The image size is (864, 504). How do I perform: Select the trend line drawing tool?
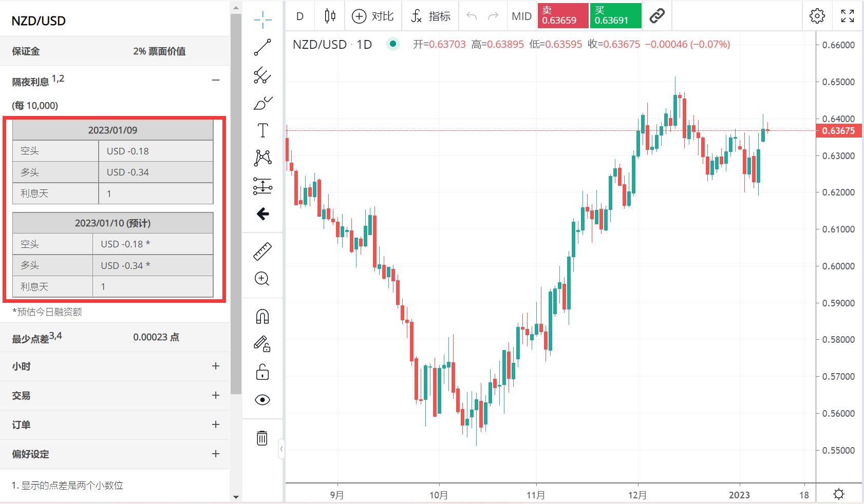262,47
